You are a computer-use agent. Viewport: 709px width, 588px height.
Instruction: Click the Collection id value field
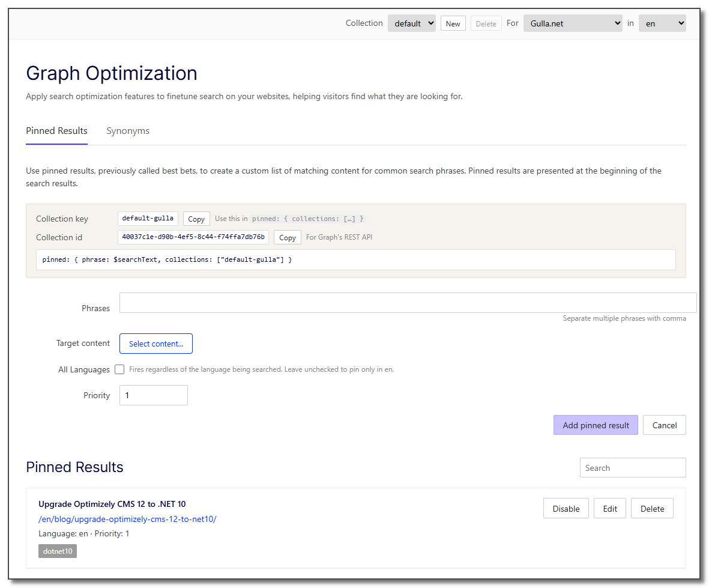(193, 237)
